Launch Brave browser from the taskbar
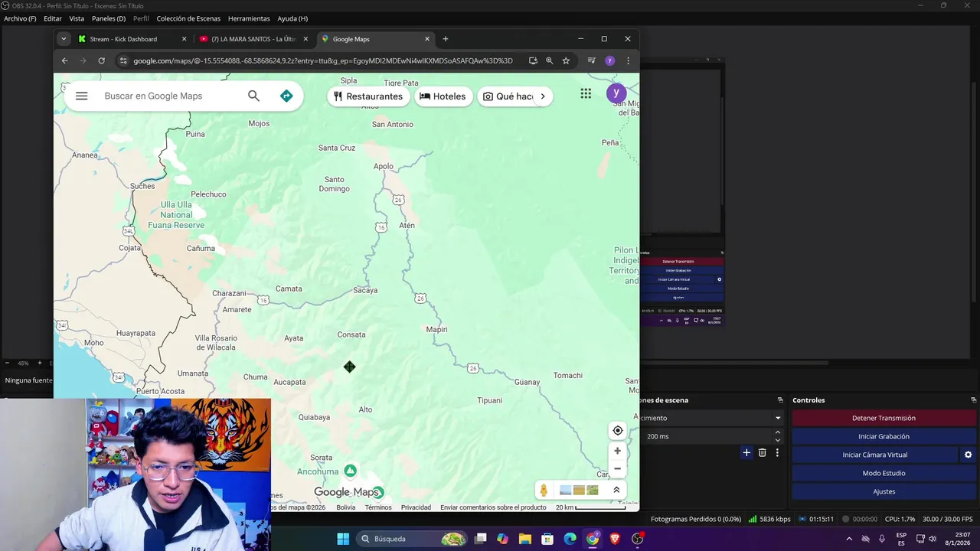Image resolution: width=980 pixels, height=551 pixels. click(x=615, y=539)
